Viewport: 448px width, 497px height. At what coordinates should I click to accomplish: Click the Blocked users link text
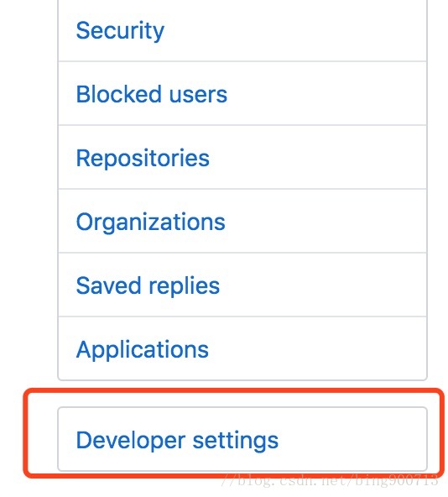click(152, 94)
